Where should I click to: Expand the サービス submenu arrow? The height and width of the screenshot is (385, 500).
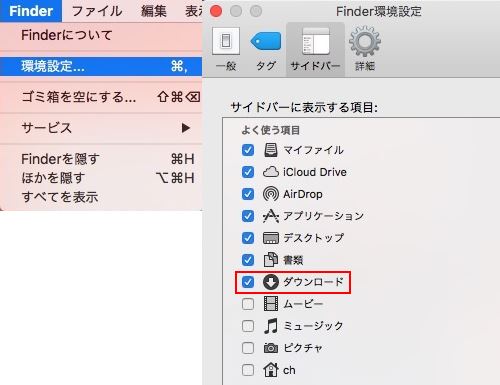click(186, 128)
